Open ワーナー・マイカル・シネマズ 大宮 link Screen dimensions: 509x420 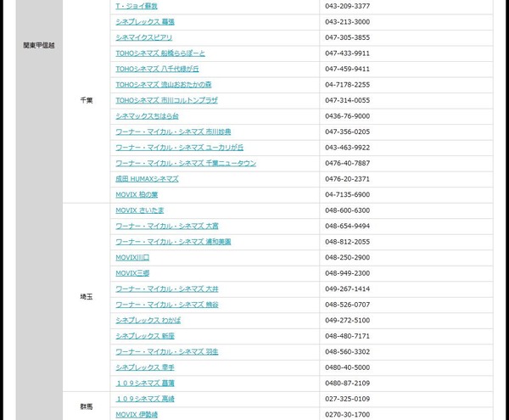[x=167, y=226]
